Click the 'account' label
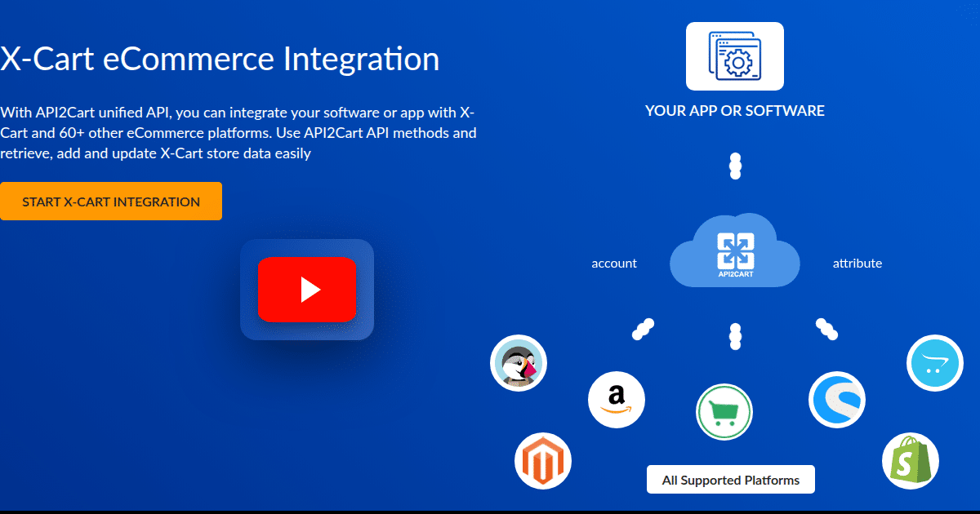980x514 pixels. point(614,264)
